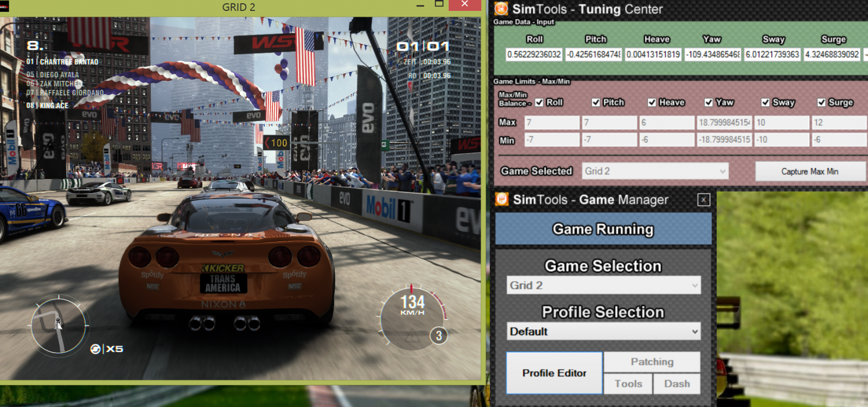Click the Sway Max value field

pos(782,123)
